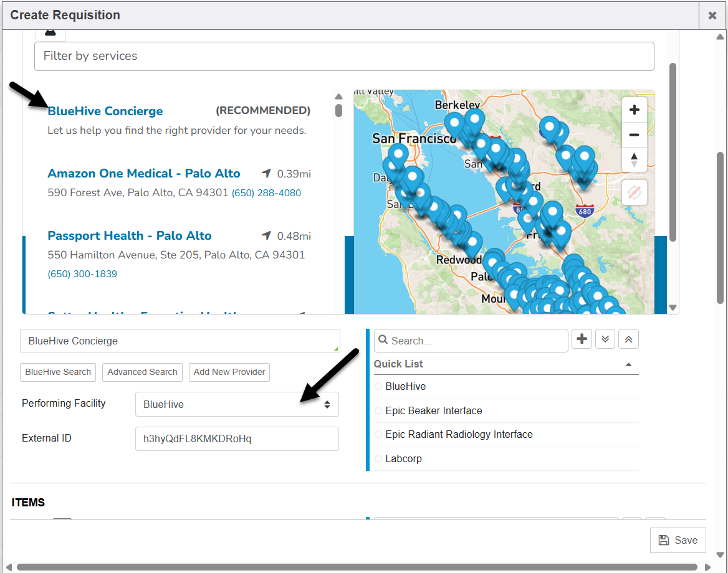Open Amazon One Medical - Palo Alto

[144, 173]
